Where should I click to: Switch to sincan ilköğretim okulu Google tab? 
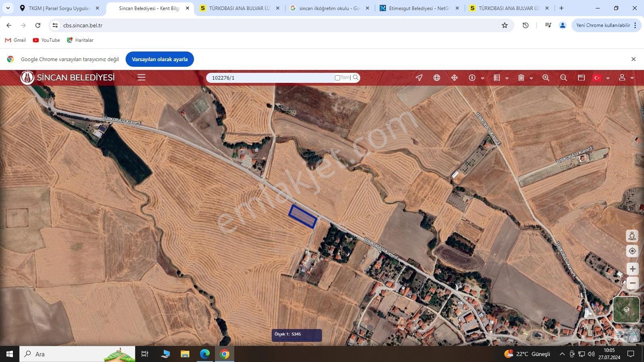click(x=330, y=8)
